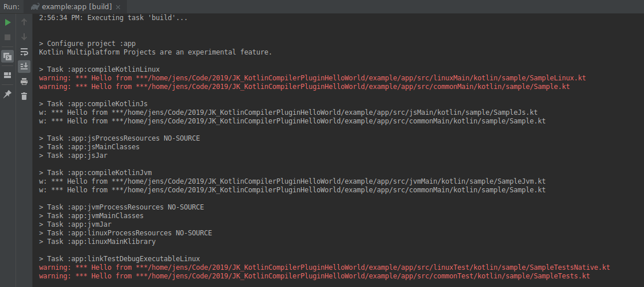Click the Gradle elephant icon in the tab
This screenshot has height=287, width=644.
35,6
